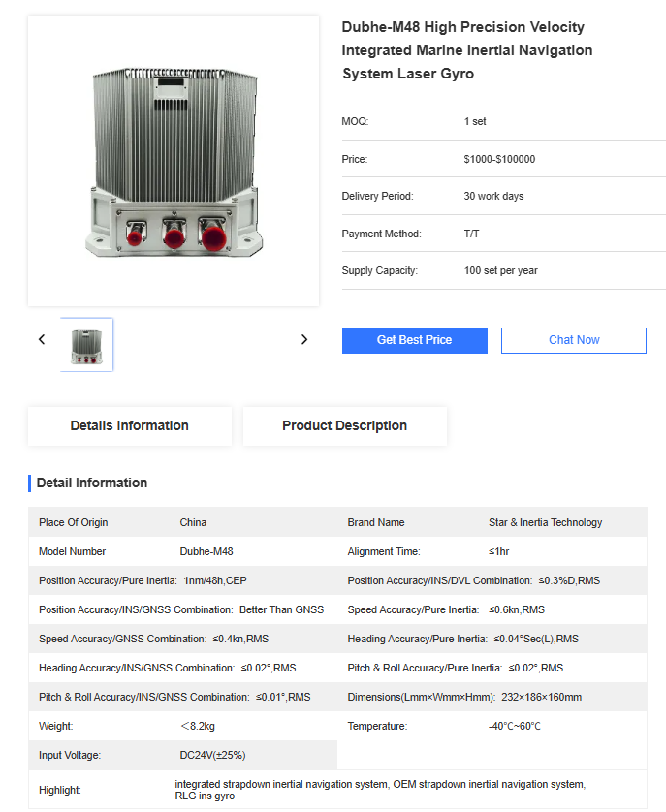666x812 pixels.
Task: Click the 'Payment Method:' label
Action: click(x=381, y=234)
